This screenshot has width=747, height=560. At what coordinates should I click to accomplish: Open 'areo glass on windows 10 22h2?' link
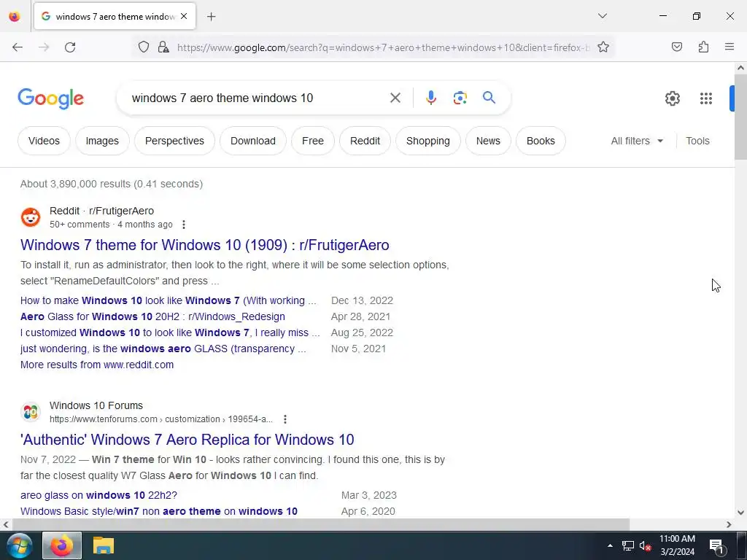[98, 496]
